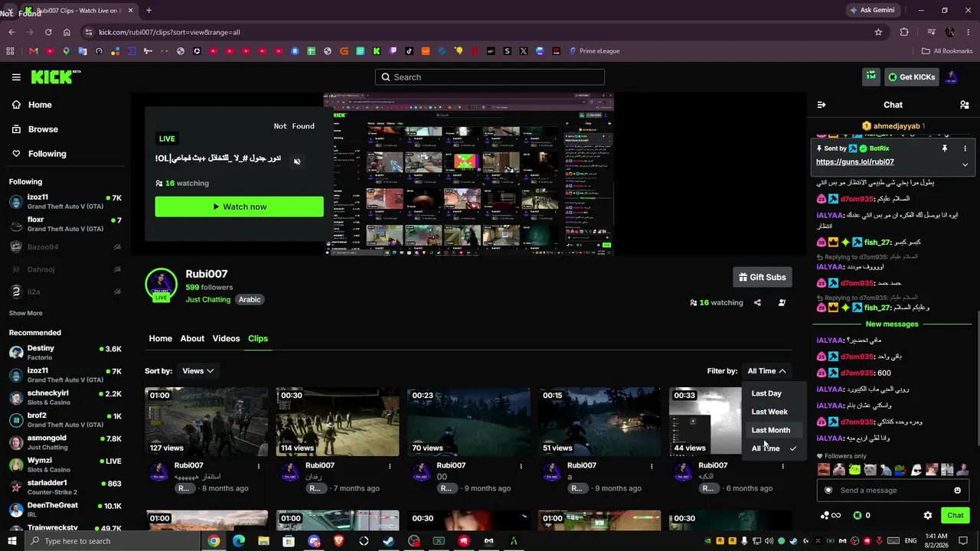The width and height of the screenshot is (980, 551).
Task: Open the chat users list icon
Action: pyautogui.click(x=965, y=105)
